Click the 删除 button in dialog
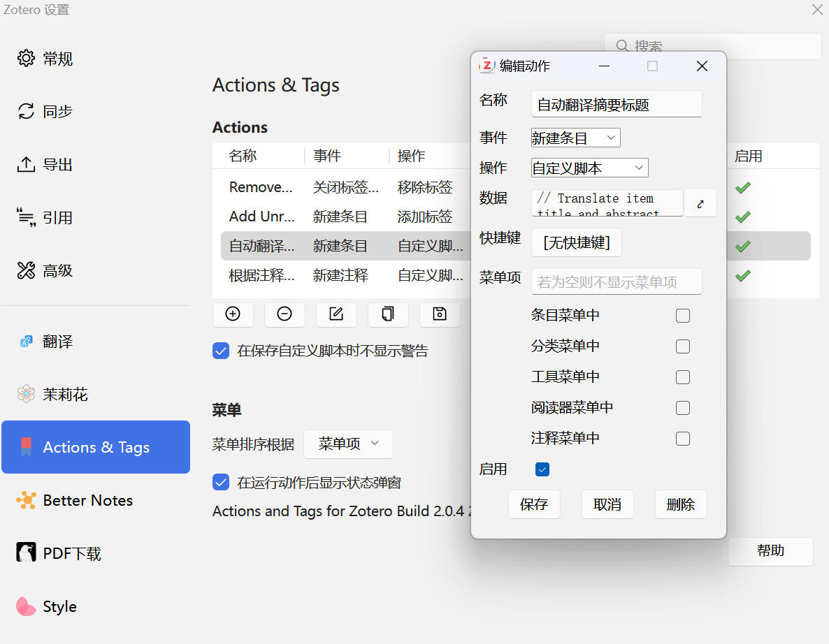Screen dimensions: 829x644 680,504
